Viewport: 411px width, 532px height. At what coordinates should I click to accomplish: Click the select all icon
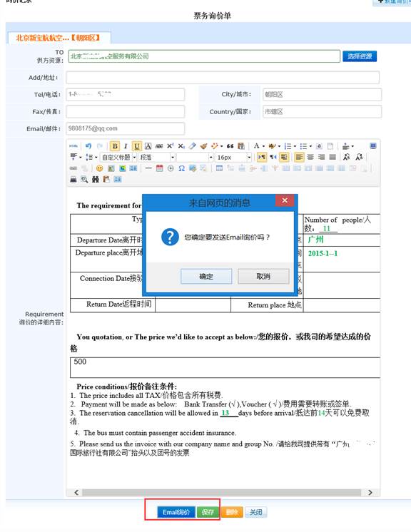point(319,146)
